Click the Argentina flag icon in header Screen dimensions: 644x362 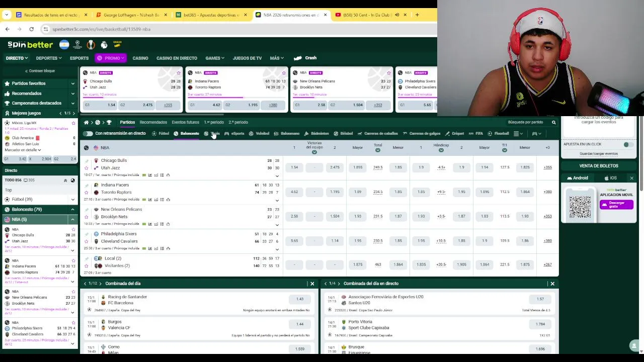click(64, 45)
